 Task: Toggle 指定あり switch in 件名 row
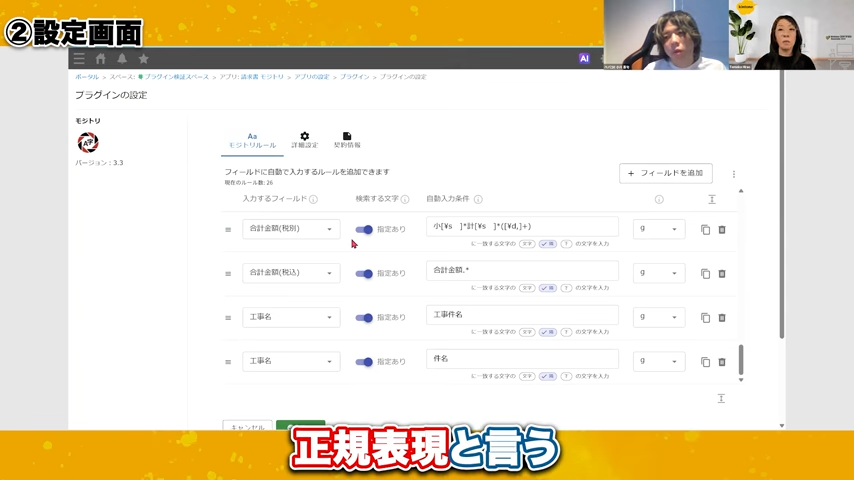364,362
